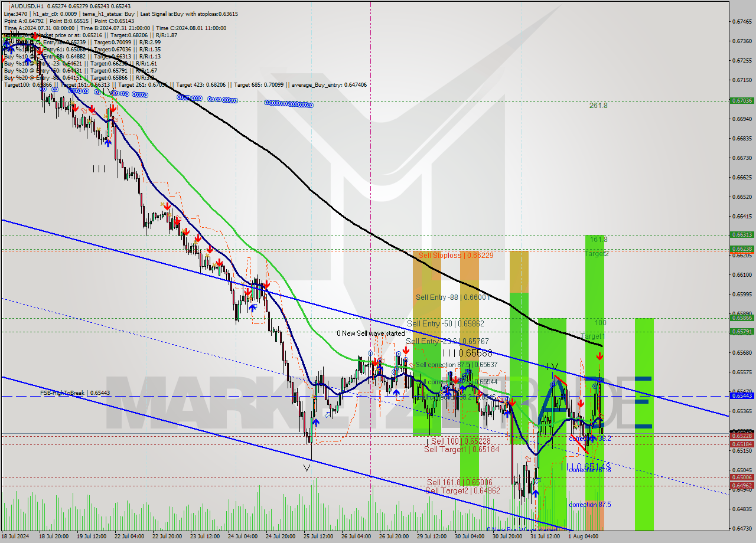Click the '1 Aug 04:00' time axis label
756x543 pixels.
coord(583,537)
